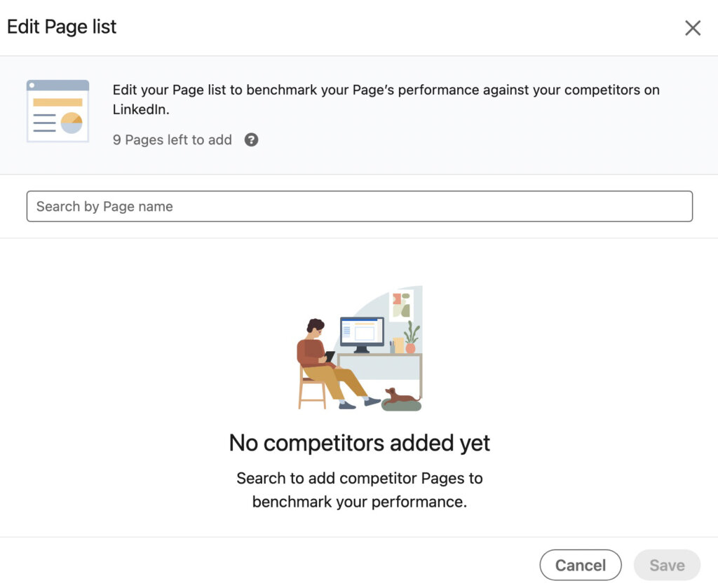
Task: Click the Search by Page name field
Action: 359,206
